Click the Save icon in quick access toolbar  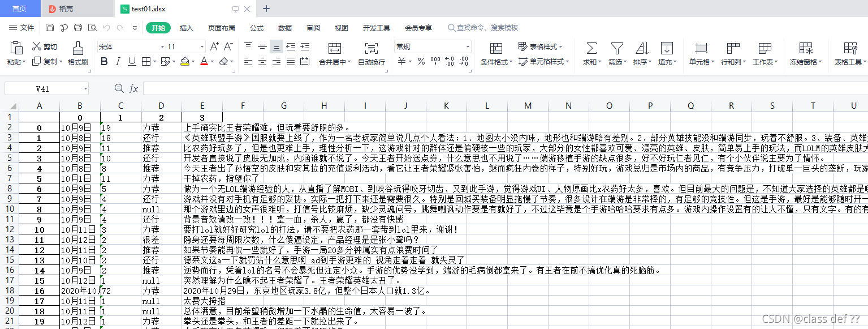tap(50, 28)
